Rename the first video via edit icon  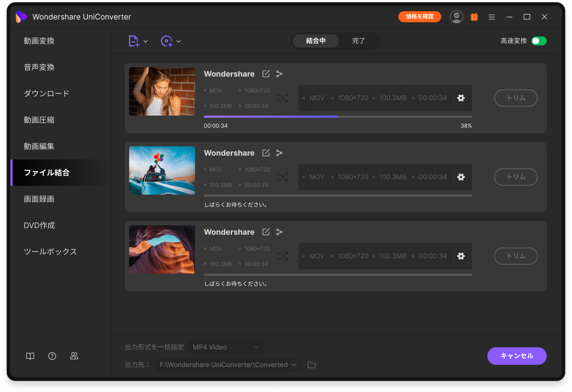coord(266,74)
